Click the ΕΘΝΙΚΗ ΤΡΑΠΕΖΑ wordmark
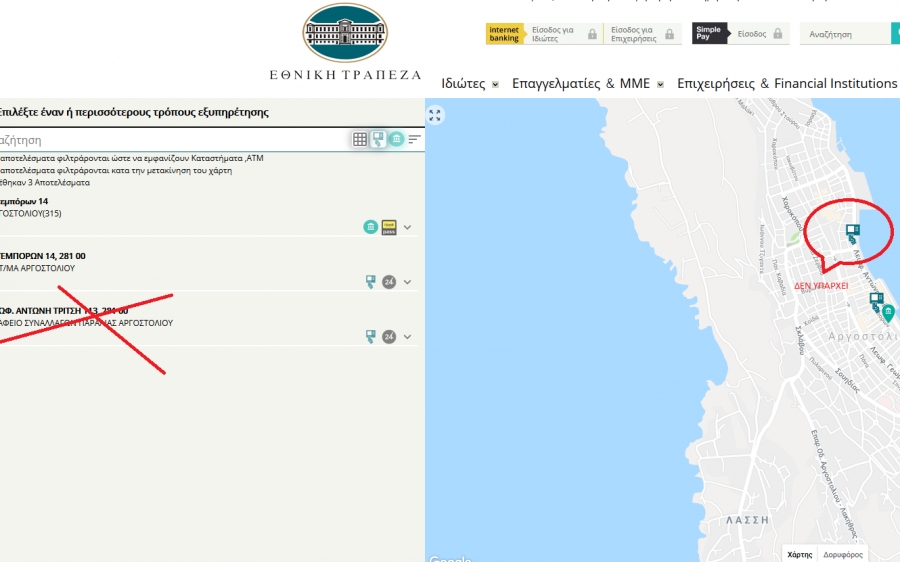The image size is (900, 562). pyautogui.click(x=346, y=75)
